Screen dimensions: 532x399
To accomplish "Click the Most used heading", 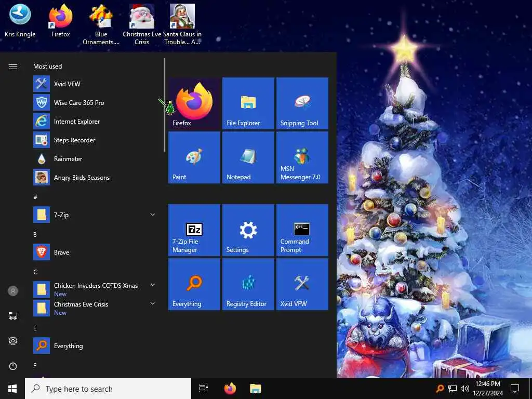I will (x=47, y=66).
